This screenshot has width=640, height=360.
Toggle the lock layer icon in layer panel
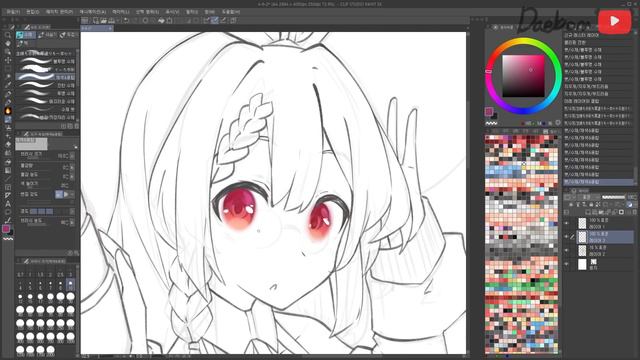(591, 204)
